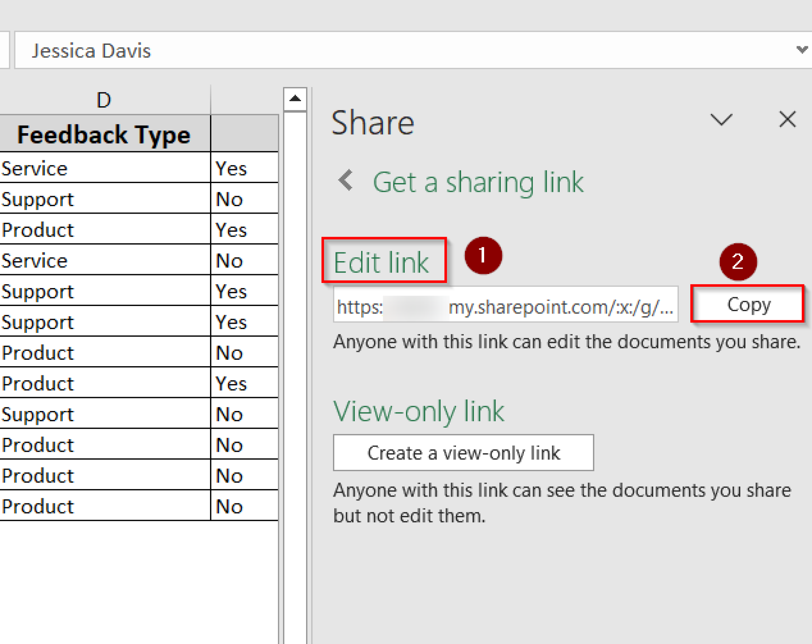Select the Feedback Type header cell
812x644 pixels.
(104, 134)
